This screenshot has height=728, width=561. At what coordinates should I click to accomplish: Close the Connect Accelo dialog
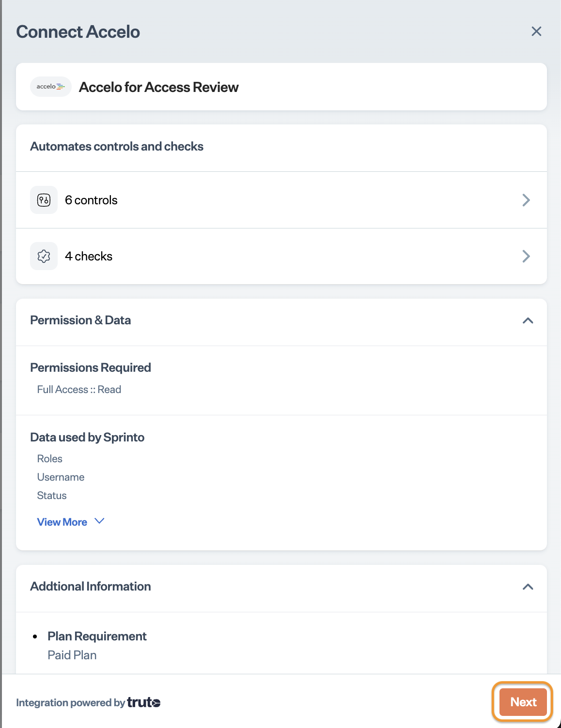pyautogui.click(x=536, y=31)
